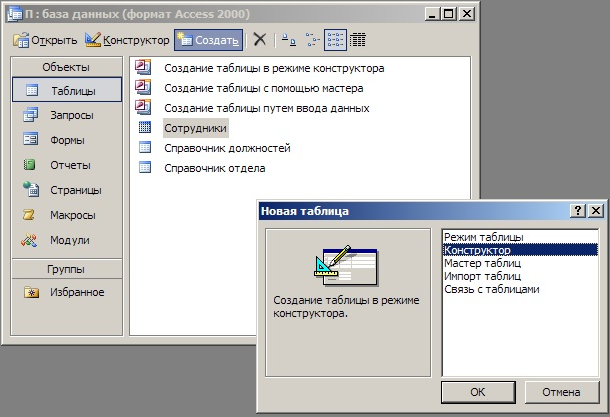Click the constructor preview image in dialog
Screen dimensions: 610x417
tap(346, 266)
